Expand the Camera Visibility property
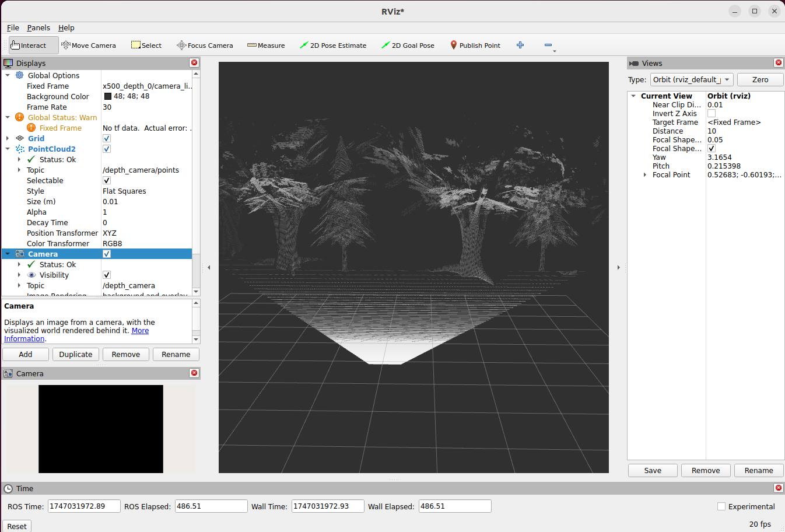The height and width of the screenshot is (532, 785). tap(19, 275)
